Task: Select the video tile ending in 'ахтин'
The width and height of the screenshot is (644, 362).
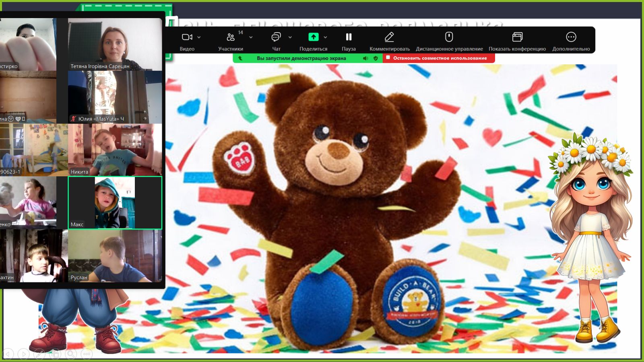Action: [34, 256]
